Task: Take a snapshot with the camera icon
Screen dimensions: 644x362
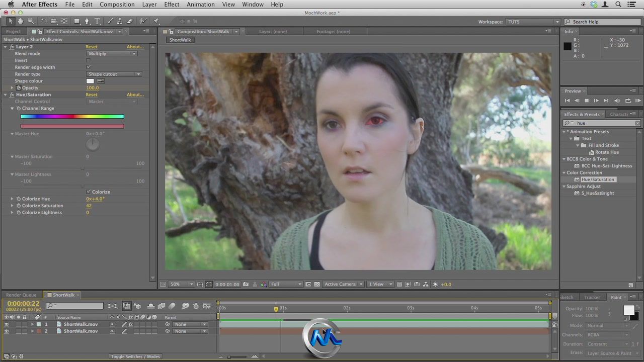Action: point(246,284)
